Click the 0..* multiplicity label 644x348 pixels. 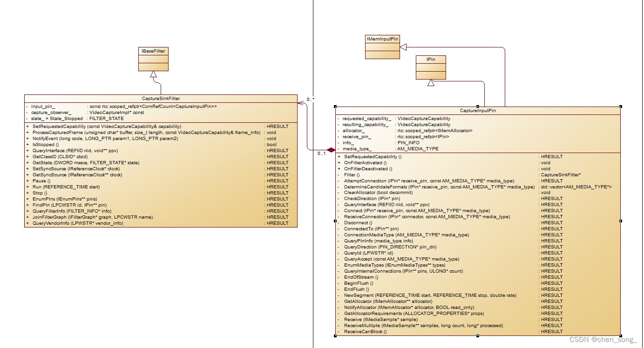(311, 100)
